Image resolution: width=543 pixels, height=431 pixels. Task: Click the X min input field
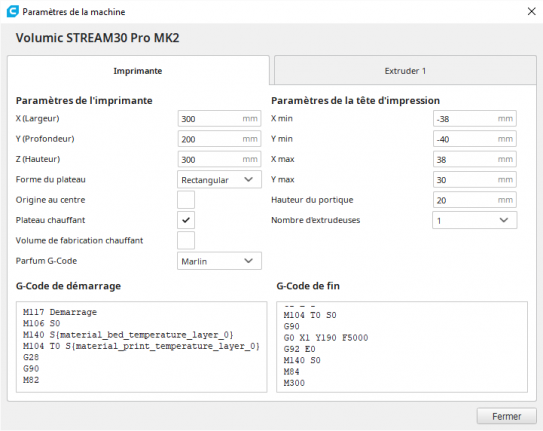coord(474,119)
